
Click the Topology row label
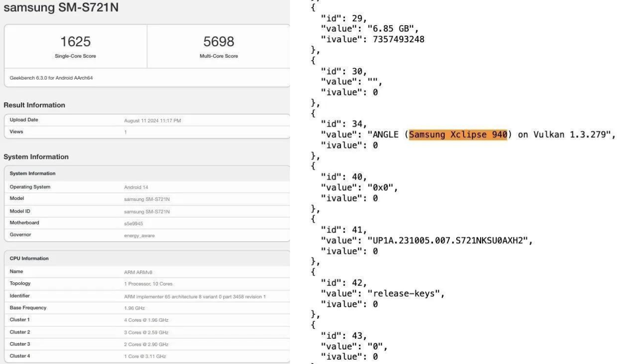[20, 283]
